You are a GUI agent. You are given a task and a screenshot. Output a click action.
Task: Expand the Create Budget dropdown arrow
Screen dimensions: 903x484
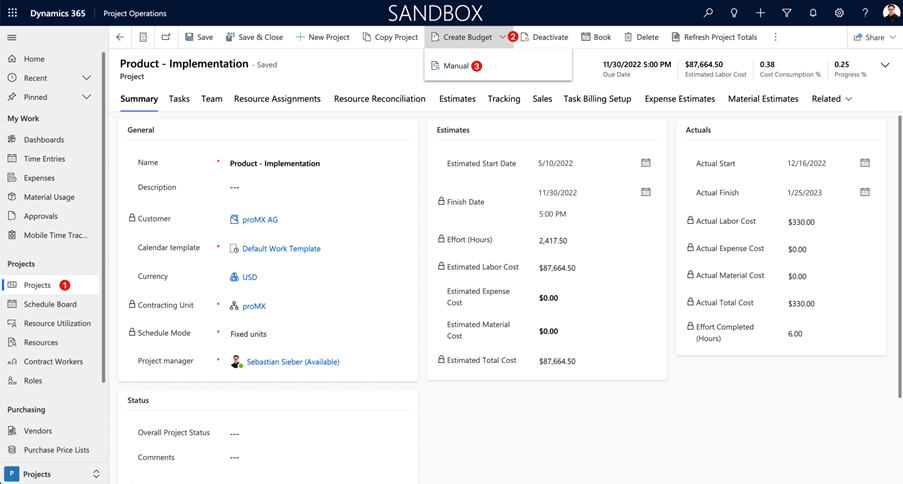click(502, 37)
